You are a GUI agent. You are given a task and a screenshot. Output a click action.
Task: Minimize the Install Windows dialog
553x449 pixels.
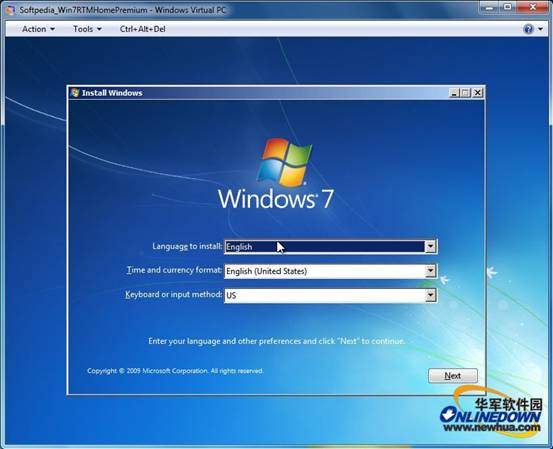pos(454,93)
